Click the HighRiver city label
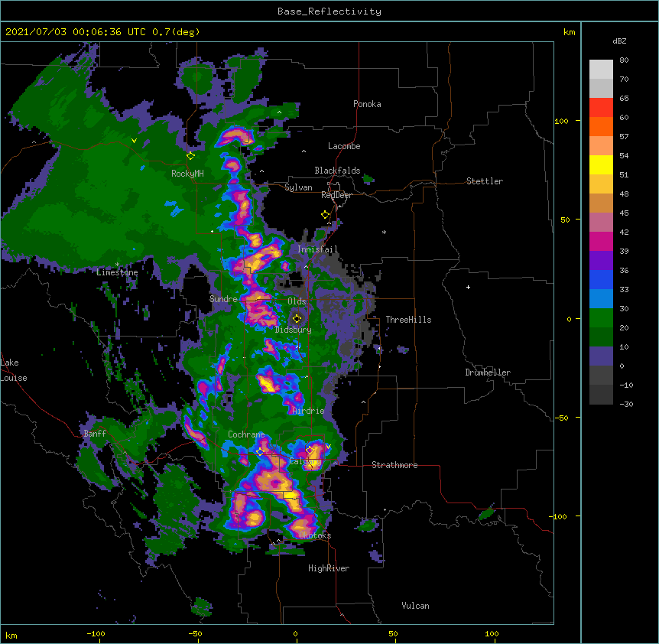Image resolution: width=659 pixels, height=644 pixels. point(329,568)
